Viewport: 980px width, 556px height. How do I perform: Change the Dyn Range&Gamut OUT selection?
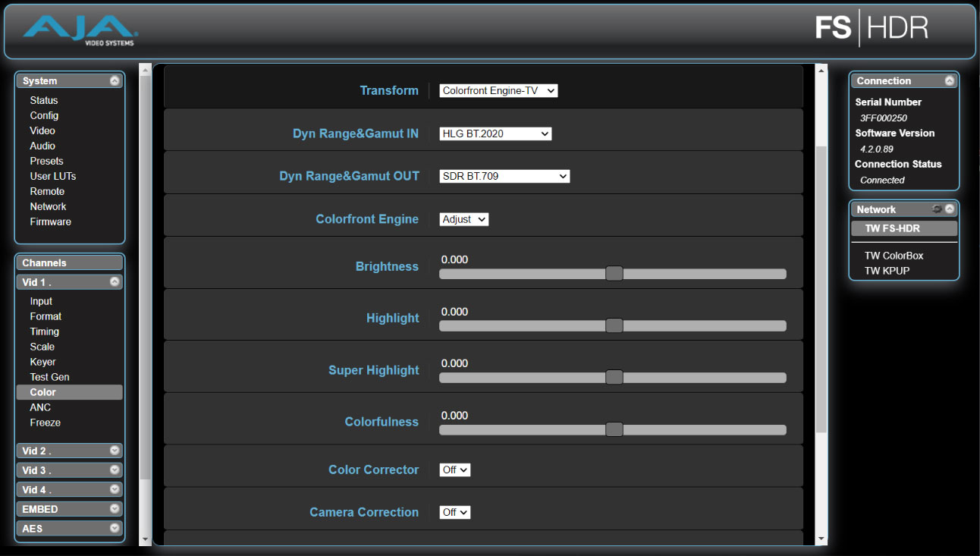[x=504, y=176]
